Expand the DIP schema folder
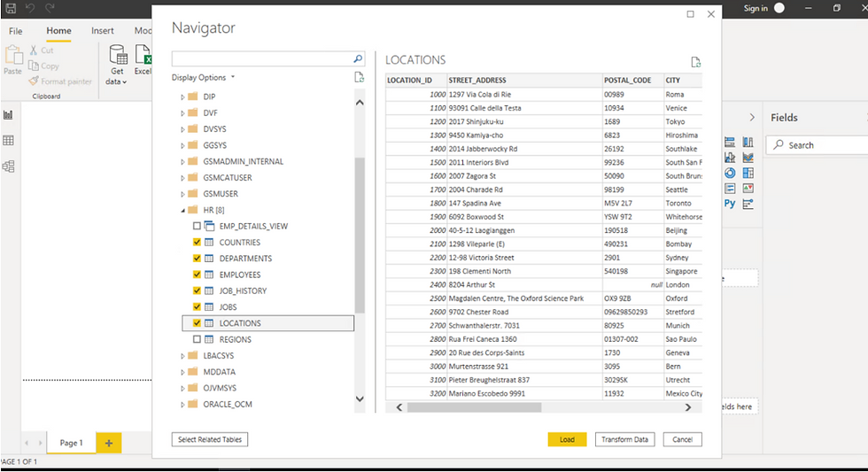The height and width of the screenshot is (472, 868). point(182,97)
